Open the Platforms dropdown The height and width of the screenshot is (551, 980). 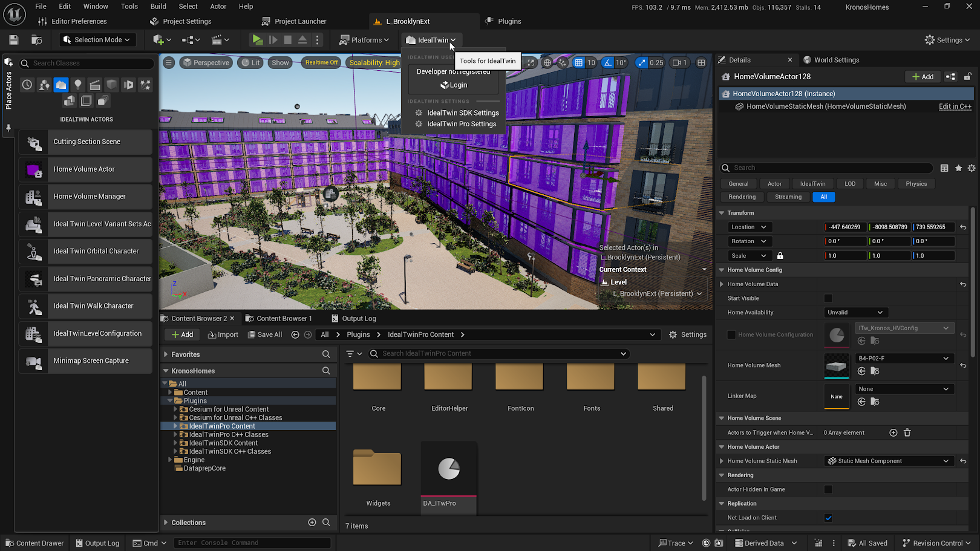click(364, 40)
